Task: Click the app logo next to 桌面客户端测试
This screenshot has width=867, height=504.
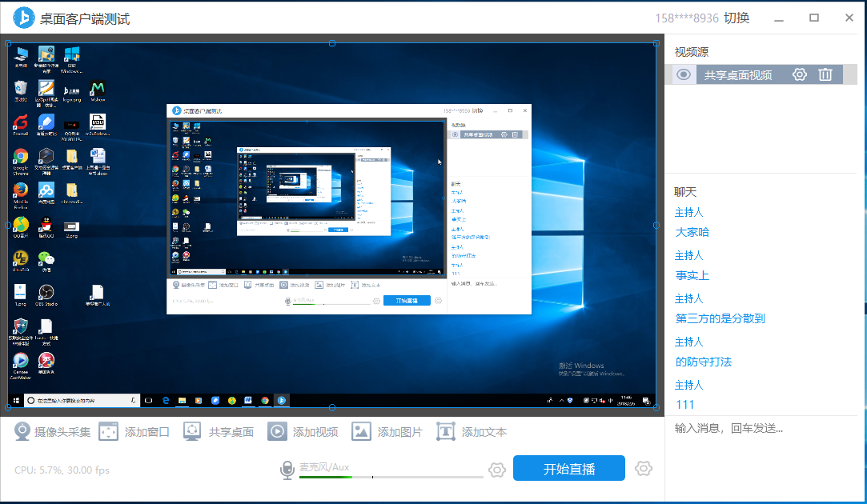Action: [24, 18]
